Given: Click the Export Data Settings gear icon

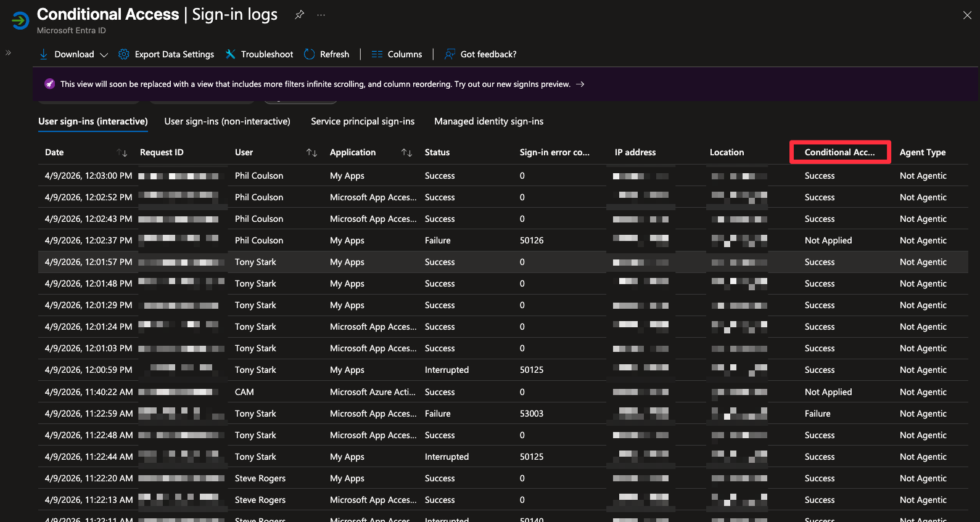Looking at the screenshot, I should (x=124, y=54).
